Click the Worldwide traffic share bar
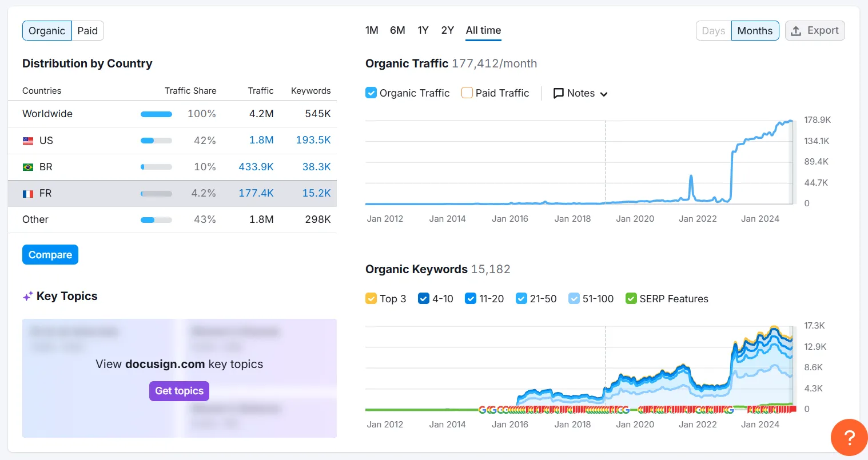 point(156,114)
